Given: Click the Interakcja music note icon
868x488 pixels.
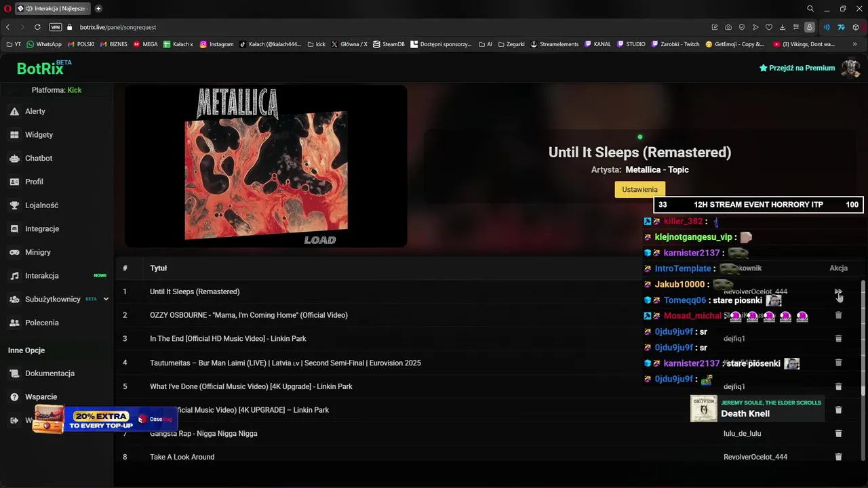Looking at the screenshot, I should tap(14, 276).
